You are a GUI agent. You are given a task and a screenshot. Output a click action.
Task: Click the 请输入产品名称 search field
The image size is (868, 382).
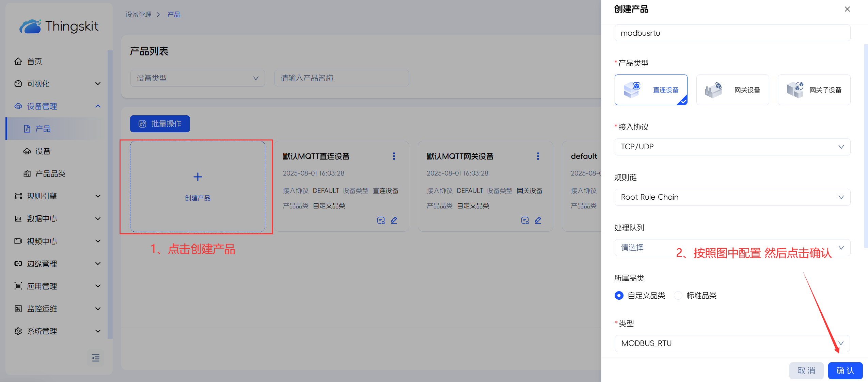click(x=341, y=78)
